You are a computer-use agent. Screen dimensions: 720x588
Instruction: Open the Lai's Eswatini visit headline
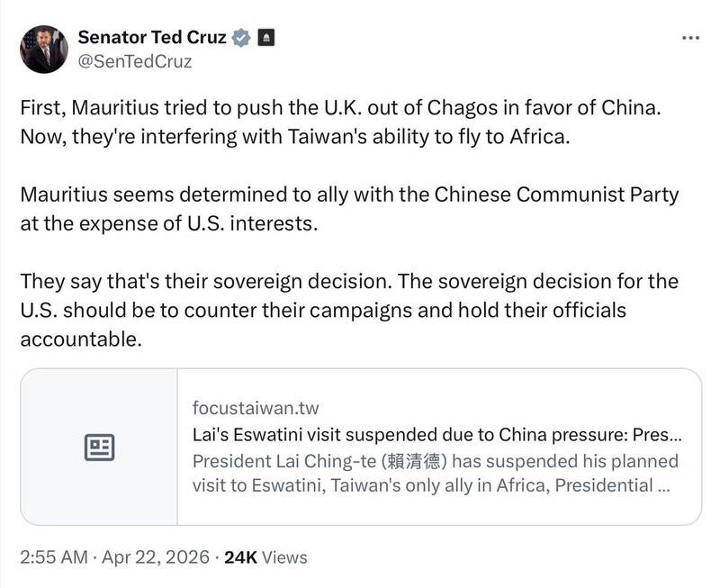[437, 434]
